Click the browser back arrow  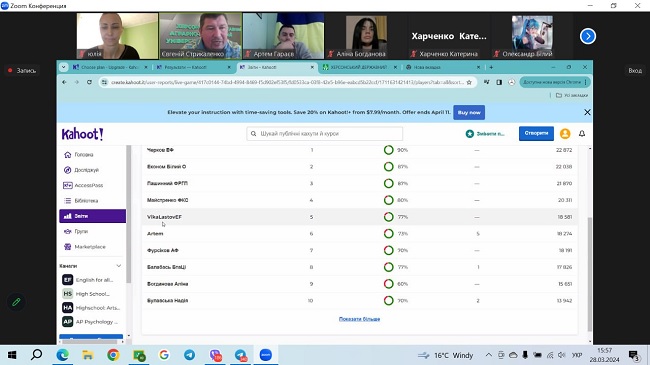(64, 82)
